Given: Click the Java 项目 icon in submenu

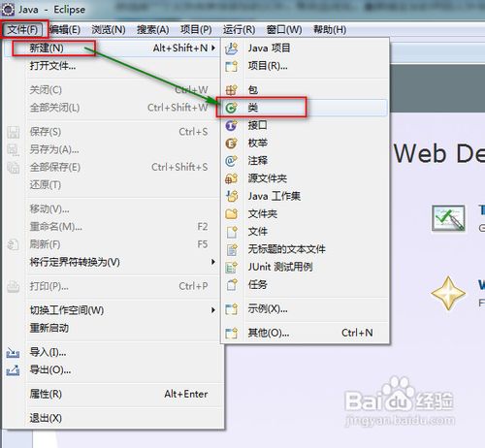Looking at the screenshot, I should [x=232, y=48].
